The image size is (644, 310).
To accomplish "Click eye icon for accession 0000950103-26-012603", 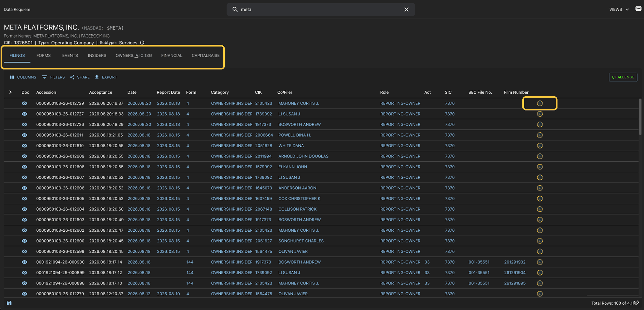I will 24,220.
